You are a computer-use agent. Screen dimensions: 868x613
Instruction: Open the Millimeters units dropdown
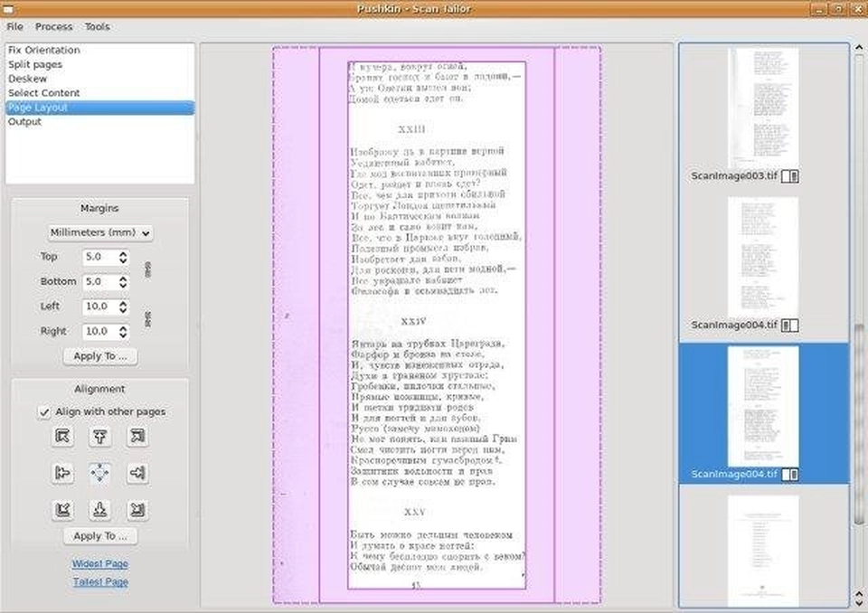100,232
